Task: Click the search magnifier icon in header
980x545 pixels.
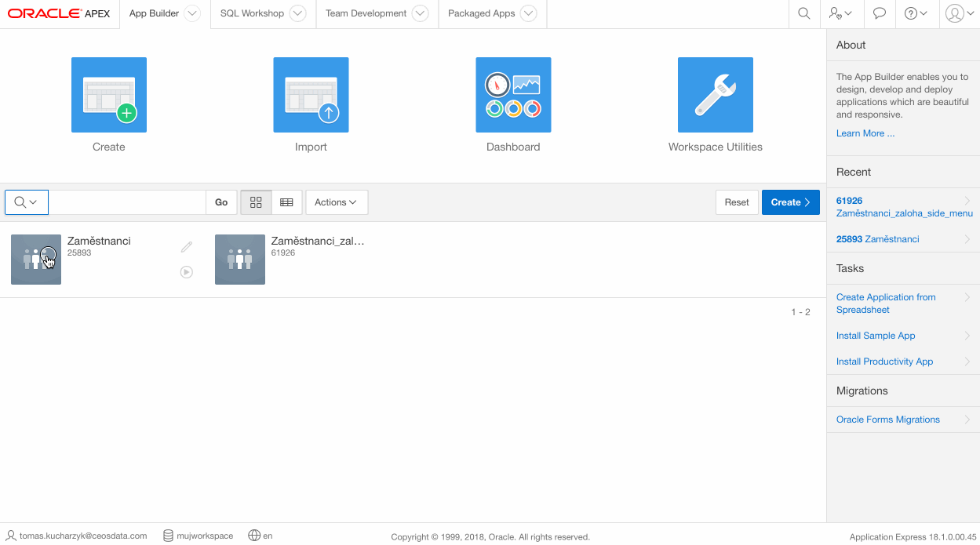Action: pyautogui.click(x=803, y=13)
